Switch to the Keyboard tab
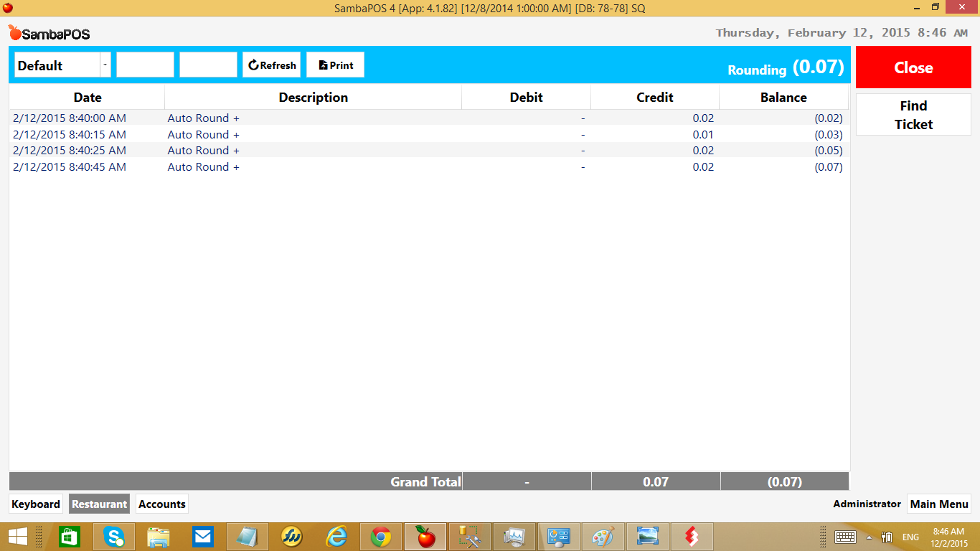 (36, 504)
